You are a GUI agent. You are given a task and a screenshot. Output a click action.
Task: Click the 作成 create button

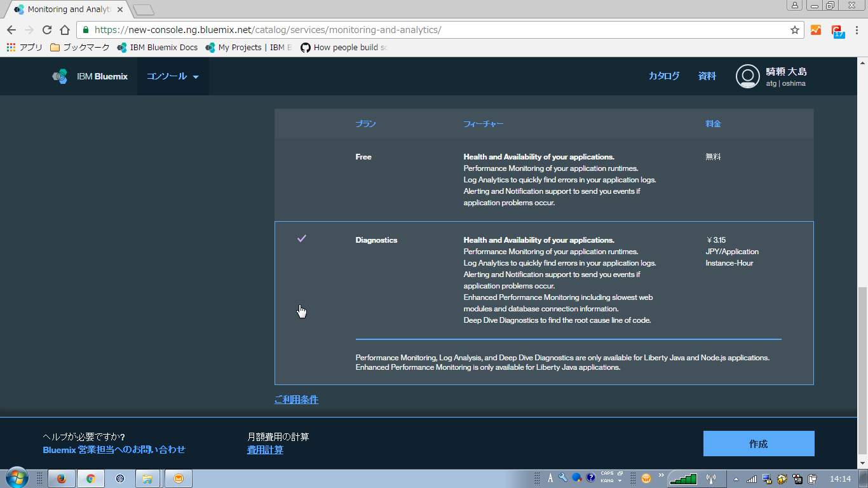(x=759, y=444)
